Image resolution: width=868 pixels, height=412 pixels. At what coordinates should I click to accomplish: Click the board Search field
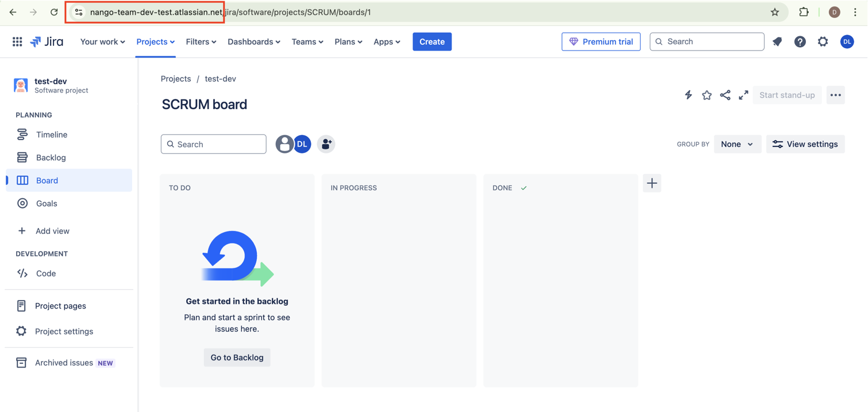pyautogui.click(x=214, y=144)
